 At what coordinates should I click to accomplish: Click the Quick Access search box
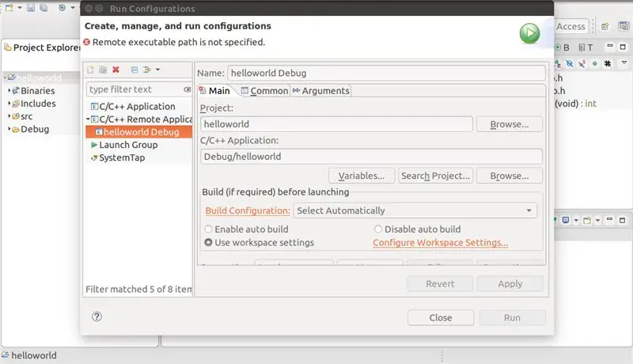(x=570, y=27)
